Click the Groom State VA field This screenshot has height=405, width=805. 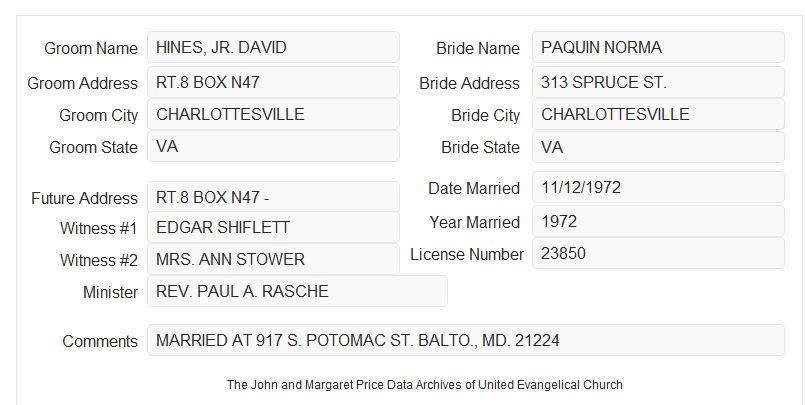[273, 146]
